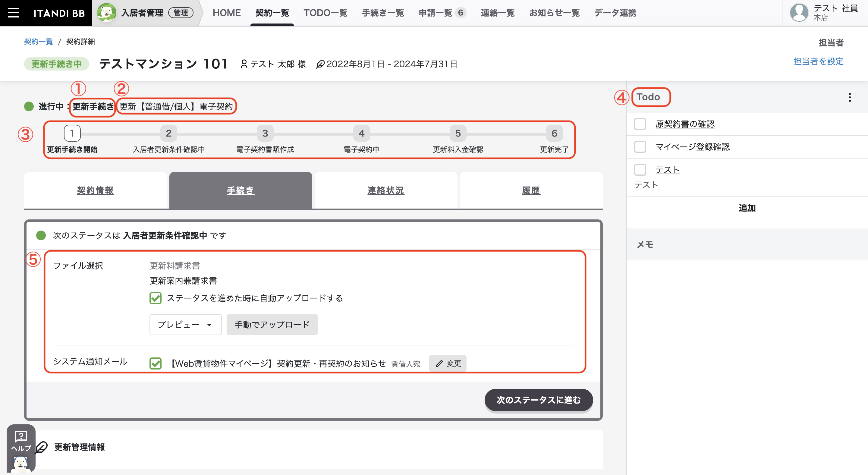Click 更新【普通借/個人】電子契約 label
This screenshot has width=868, height=475.
[x=176, y=106]
